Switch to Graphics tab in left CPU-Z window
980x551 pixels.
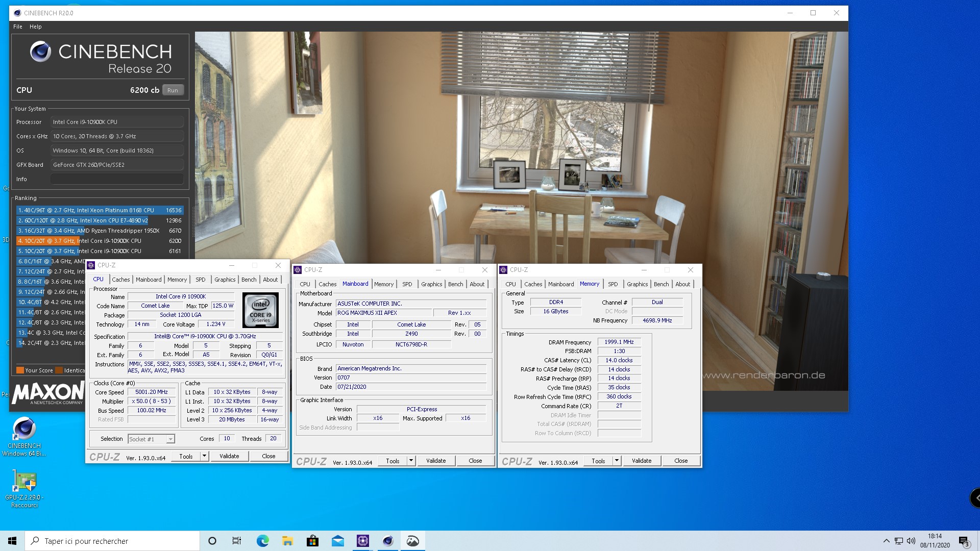[225, 280]
